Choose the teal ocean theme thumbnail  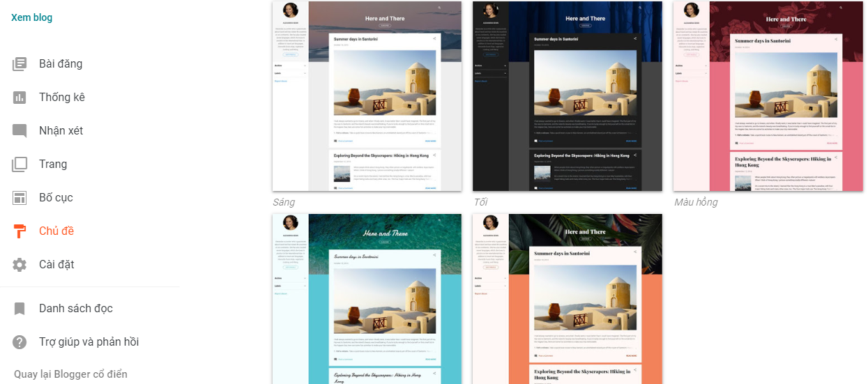pos(367,299)
